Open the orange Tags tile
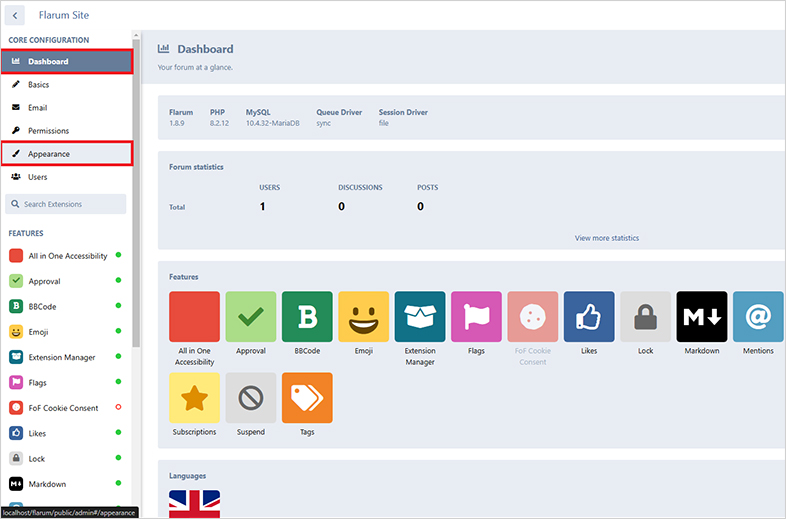The height and width of the screenshot is (519, 786). click(307, 398)
